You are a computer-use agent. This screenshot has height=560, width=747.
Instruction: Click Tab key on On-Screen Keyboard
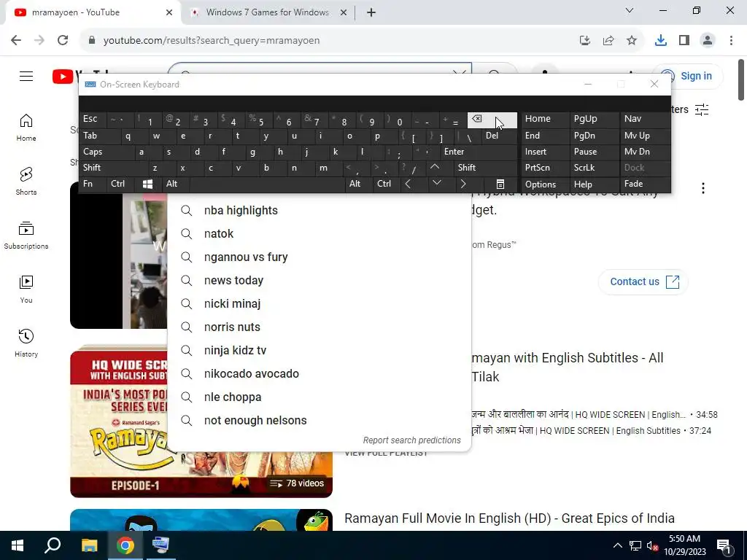coord(99,136)
